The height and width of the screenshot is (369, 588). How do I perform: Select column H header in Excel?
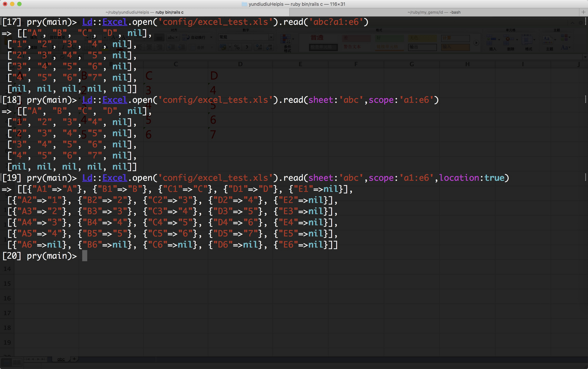[467, 64]
